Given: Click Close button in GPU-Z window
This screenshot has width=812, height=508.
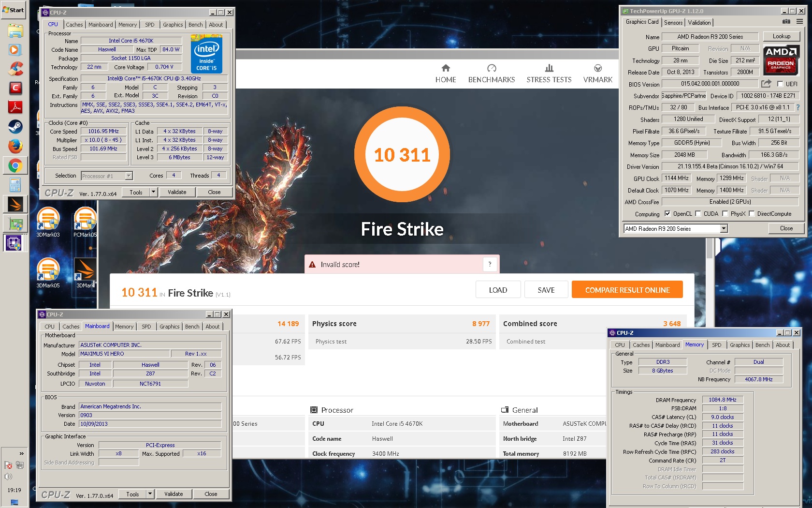Looking at the screenshot, I should (786, 228).
